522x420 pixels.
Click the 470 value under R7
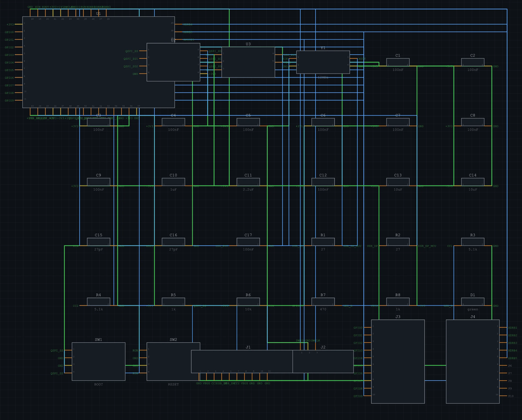pyautogui.click(x=323, y=309)
